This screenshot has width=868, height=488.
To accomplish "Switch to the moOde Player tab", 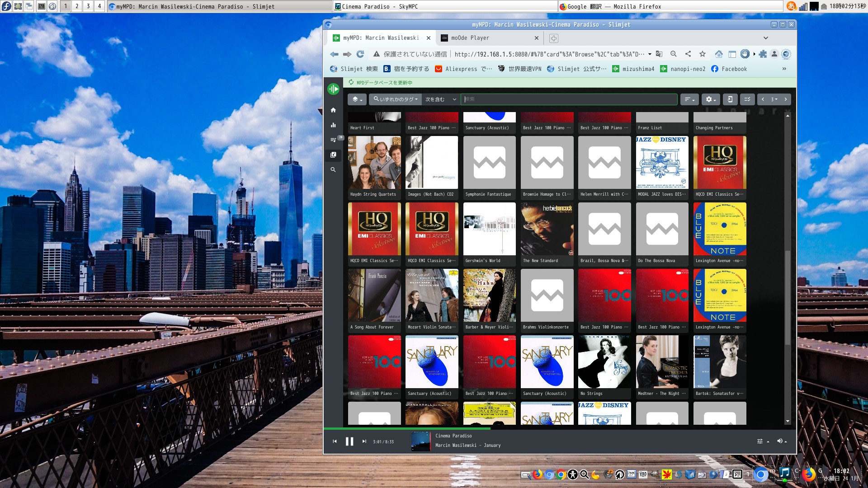I will tap(470, 38).
